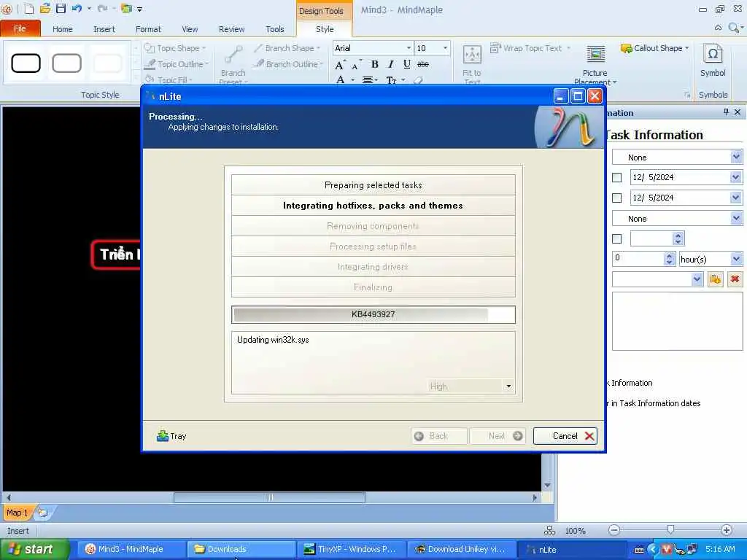Switch to the Home ribbon tab
Image resolution: width=747 pixels, height=560 pixels.
[x=63, y=29]
